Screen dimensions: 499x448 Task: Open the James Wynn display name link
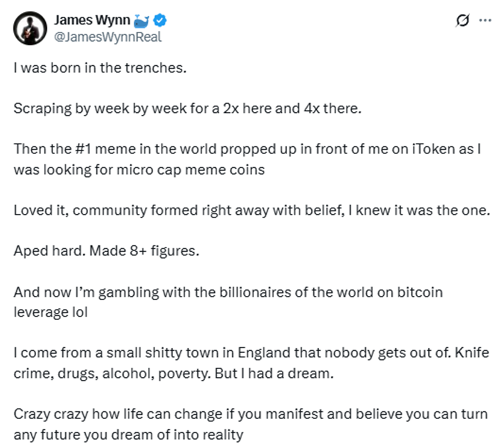94,20
